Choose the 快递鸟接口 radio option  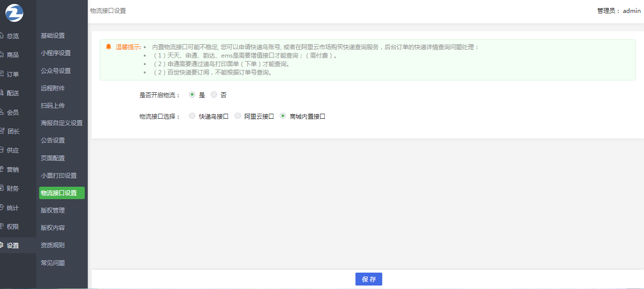(192, 116)
